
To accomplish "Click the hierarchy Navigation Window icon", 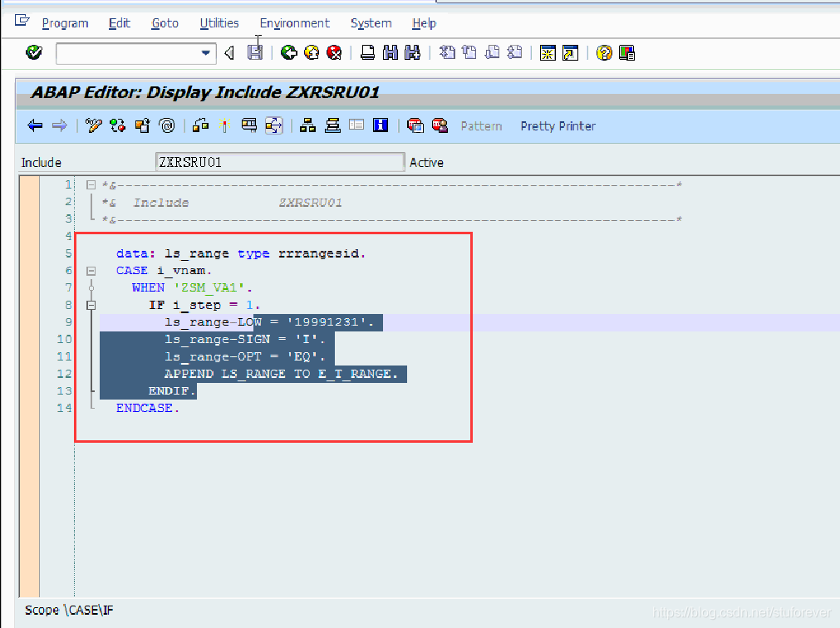I will click(x=307, y=125).
